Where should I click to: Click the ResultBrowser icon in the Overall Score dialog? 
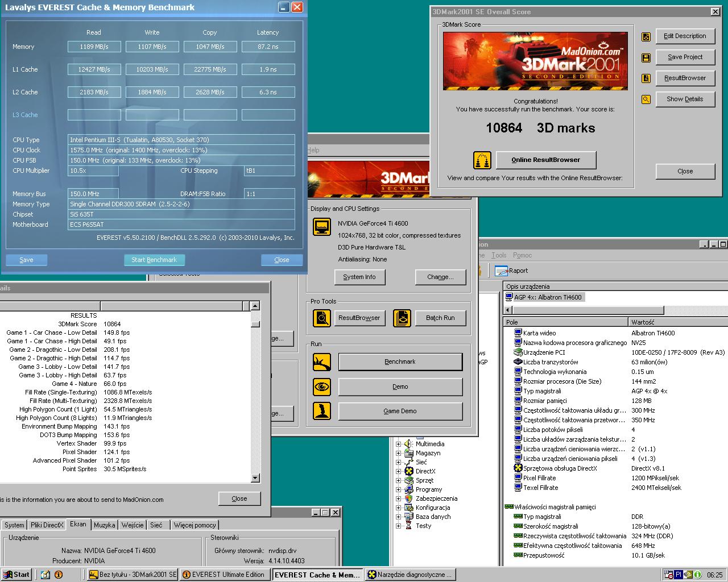pos(646,79)
